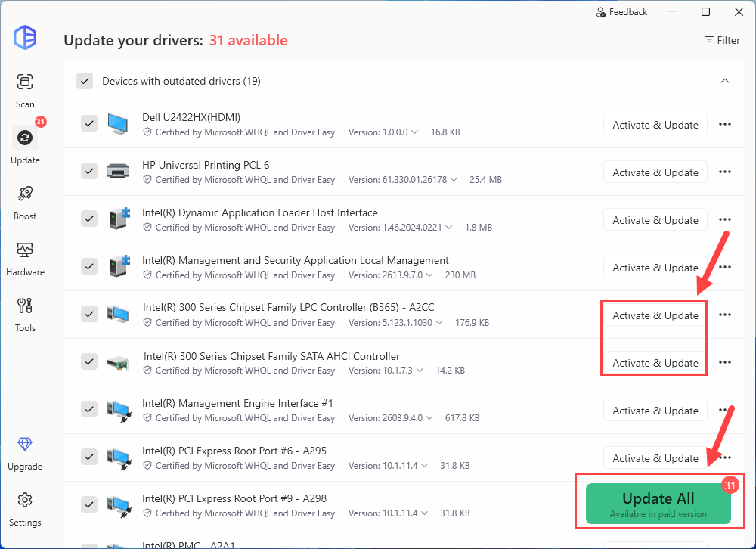756x549 pixels.
Task: Open the Hardware section in sidebar
Action: tap(25, 259)
